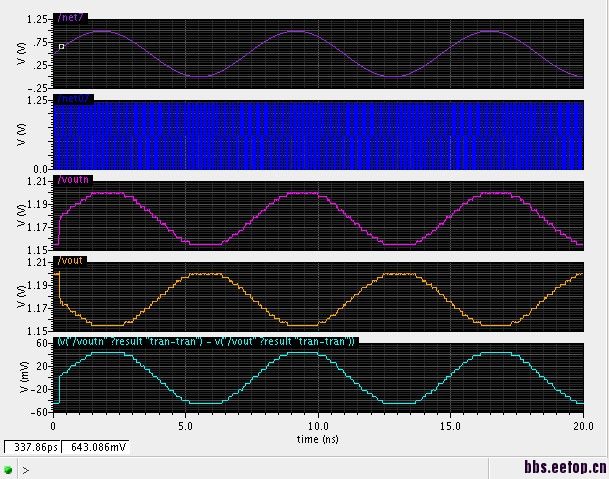
Task: Select the dense blue switching waveform
Action: 318,135
